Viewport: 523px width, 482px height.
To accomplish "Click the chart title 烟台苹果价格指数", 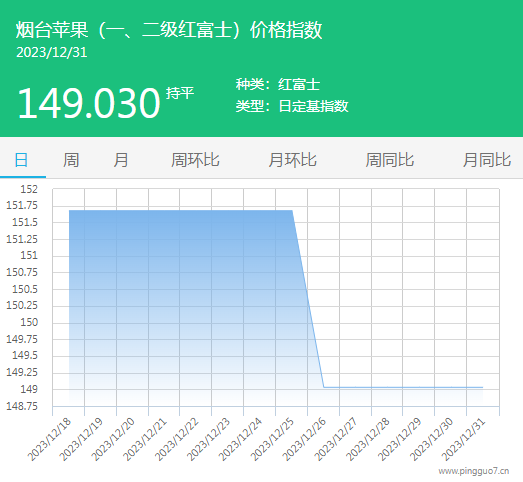I will pyautogui.click(x=169, y=30).
